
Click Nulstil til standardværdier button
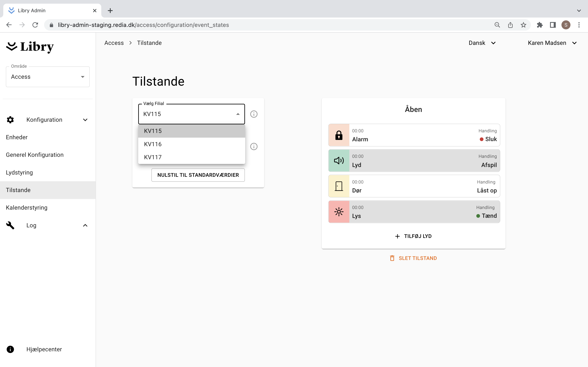click(198, 175)
